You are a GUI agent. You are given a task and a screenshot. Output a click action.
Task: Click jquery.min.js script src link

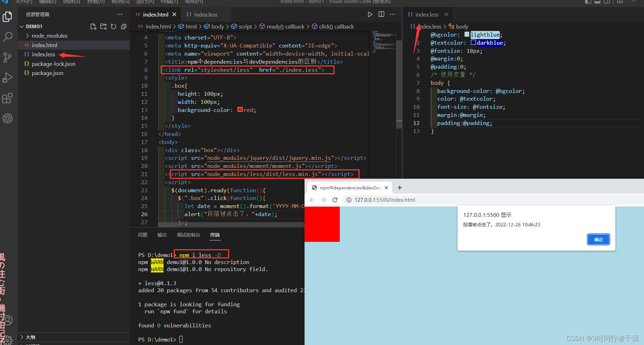click(269, 158)
